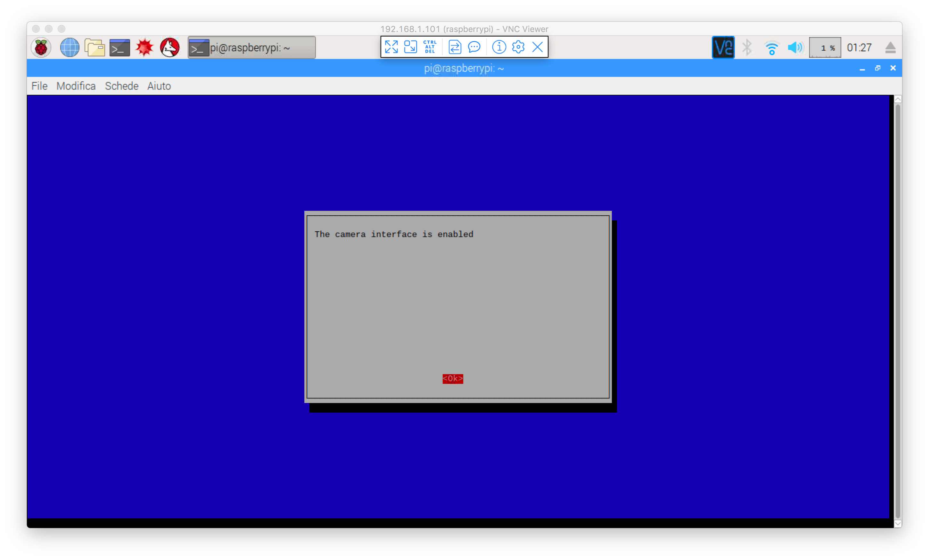Image resolution: width=929 pixels, height=560 pixels.
Task: Open the Wolfram wolf icon
Action: point(170,47)
